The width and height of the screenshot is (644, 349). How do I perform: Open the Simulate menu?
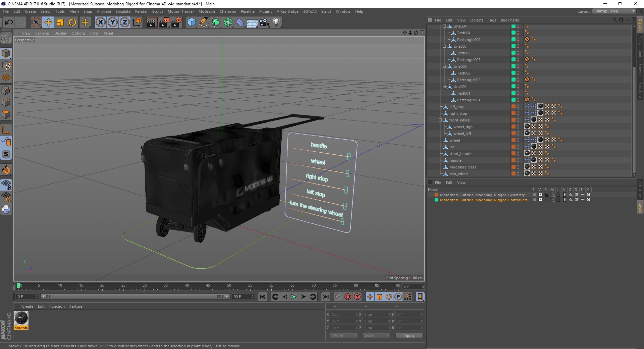pyautogui.click(x=123, y=11)
